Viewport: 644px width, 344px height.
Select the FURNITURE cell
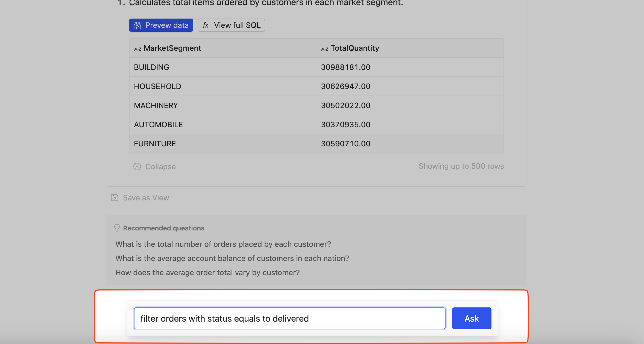click(x=155, y=144)
